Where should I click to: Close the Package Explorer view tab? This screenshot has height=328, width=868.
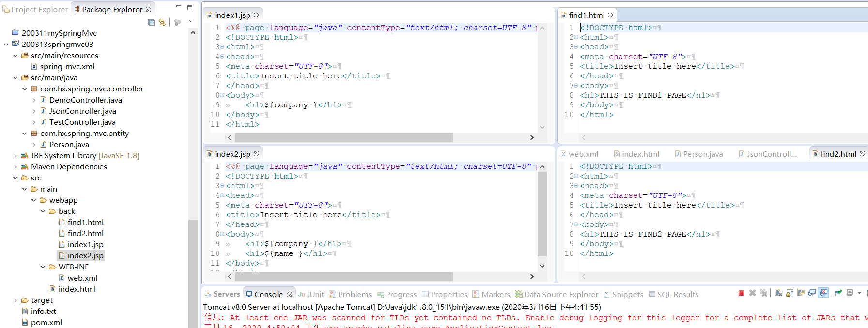coord(149,9)
